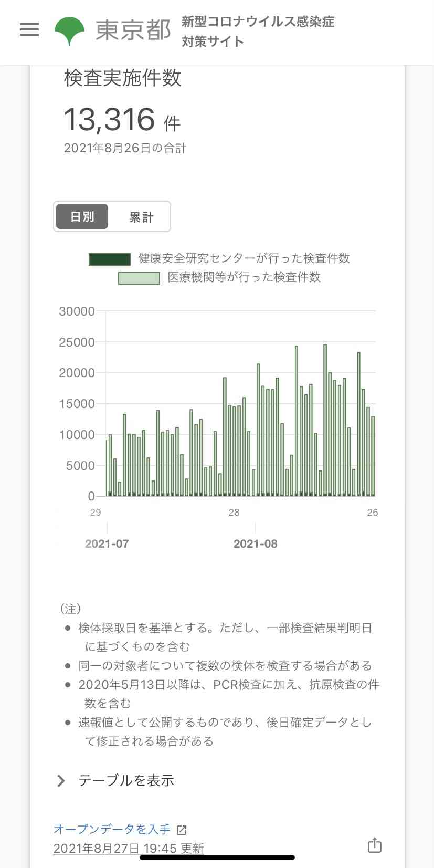Screen dimensions: 434x868
Task: Open the オープンデータを入手 link
Action: (x=112, y=829)
